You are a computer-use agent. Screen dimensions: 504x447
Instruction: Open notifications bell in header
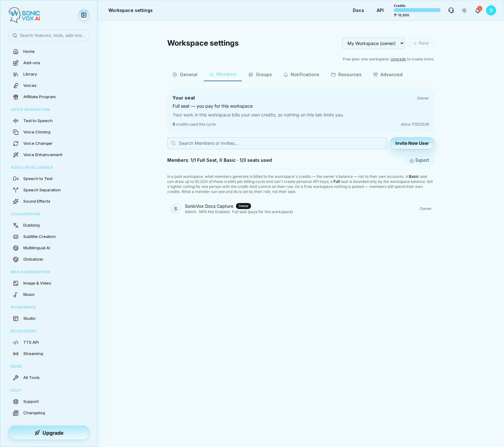pos(478,10)
